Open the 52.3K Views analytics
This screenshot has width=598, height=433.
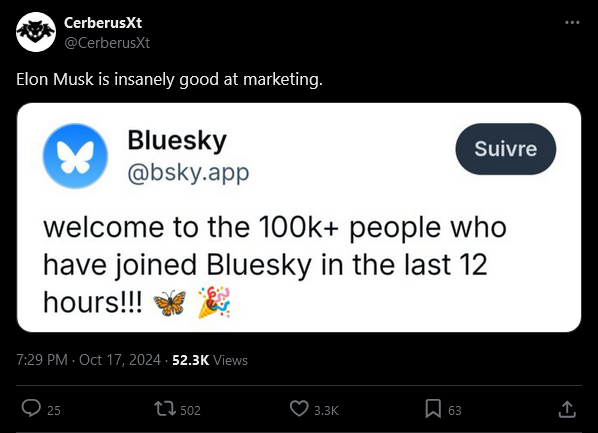pyautogui.click(x=210, y=360)
